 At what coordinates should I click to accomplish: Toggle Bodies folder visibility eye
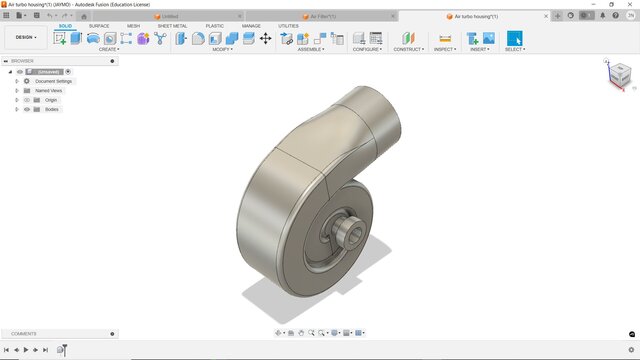coord(27,109)
